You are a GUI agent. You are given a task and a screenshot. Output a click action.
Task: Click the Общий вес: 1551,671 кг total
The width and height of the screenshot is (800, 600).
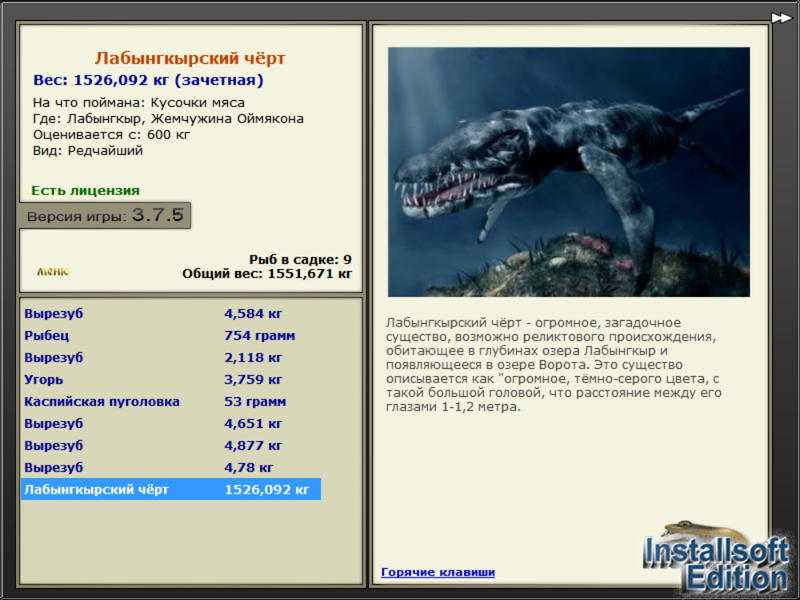coord(267,273)
